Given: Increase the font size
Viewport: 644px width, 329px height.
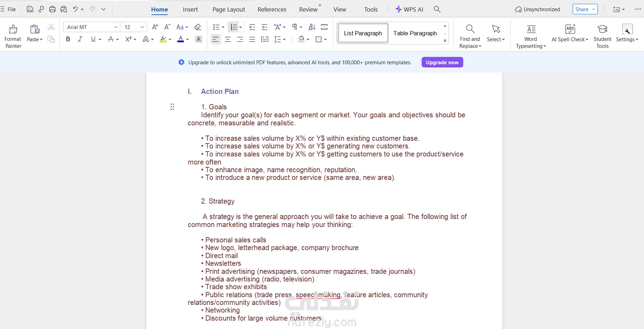Looking at the screenshot, I should [155, 27].
